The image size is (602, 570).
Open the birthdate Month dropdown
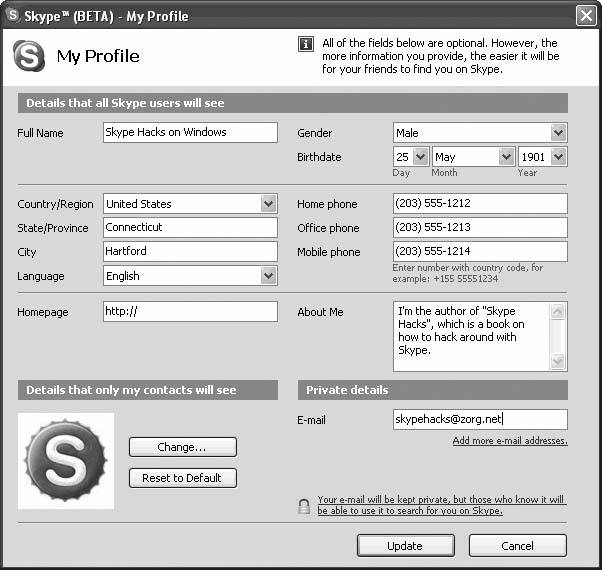506,157
